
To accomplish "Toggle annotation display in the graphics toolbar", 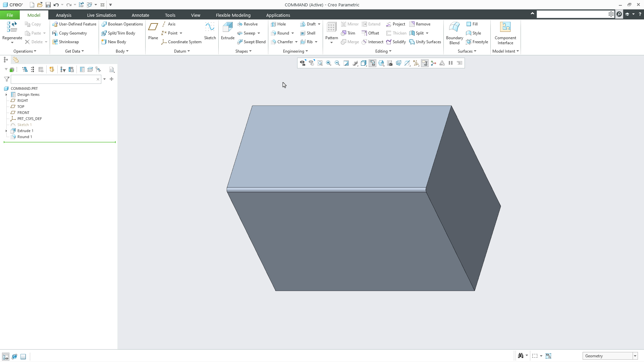I will coord(425,63).
